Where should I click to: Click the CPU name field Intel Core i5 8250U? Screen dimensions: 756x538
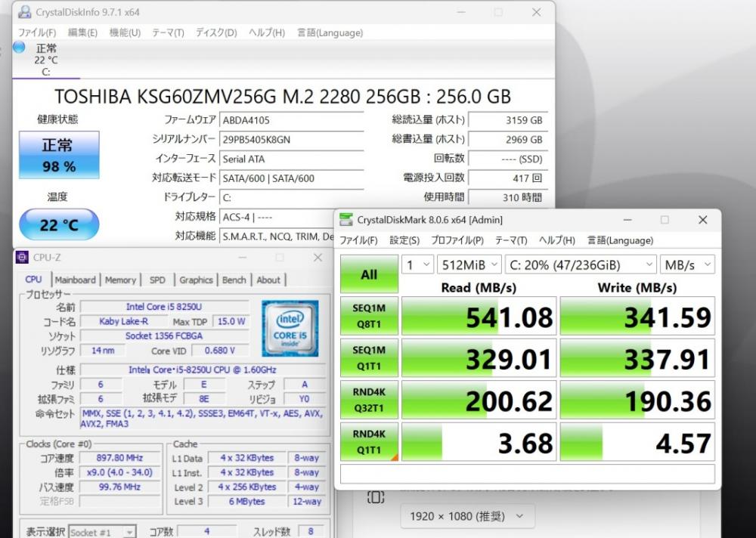pos(164,307)
